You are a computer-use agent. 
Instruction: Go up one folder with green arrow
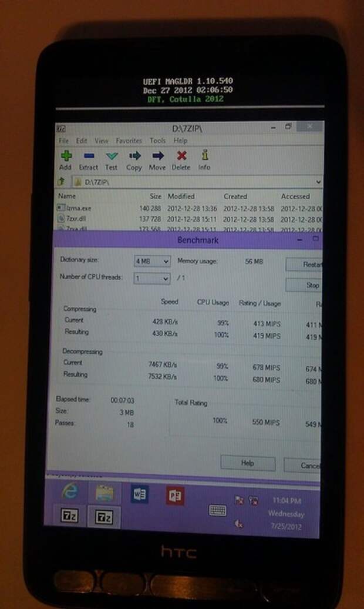point(61,182)
